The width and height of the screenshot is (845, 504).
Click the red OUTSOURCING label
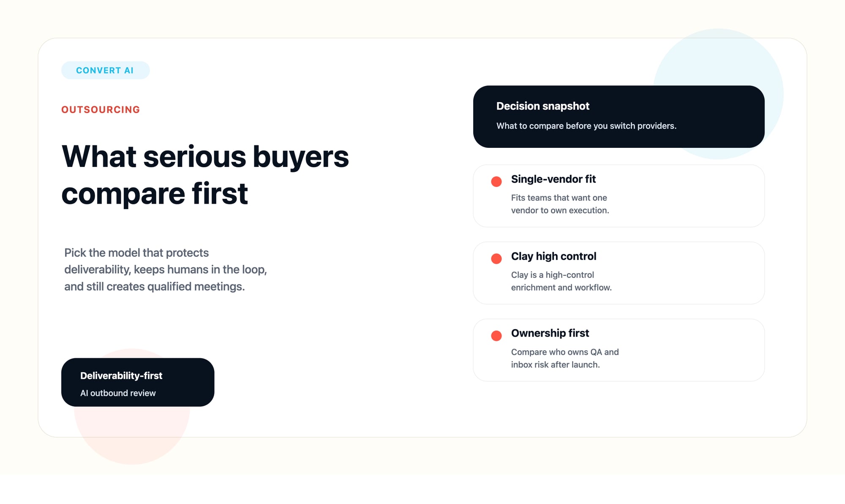point(101,110)
